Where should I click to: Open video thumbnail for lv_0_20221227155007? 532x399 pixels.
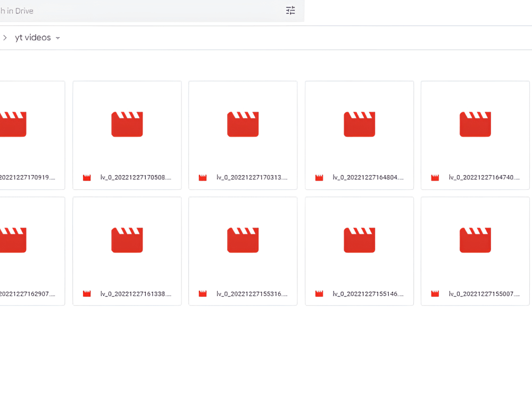click(x=475, y=240)
